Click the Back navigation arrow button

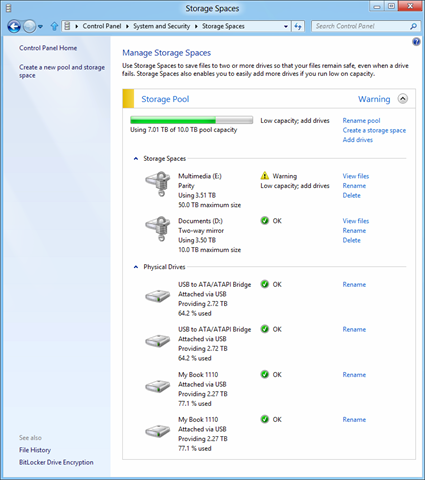[14, 26]
